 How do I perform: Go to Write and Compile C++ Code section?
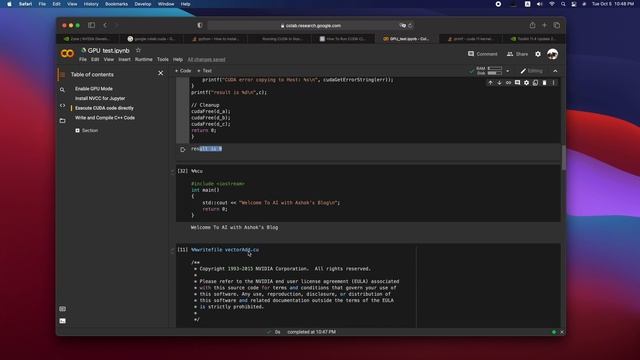coord(105,118)
